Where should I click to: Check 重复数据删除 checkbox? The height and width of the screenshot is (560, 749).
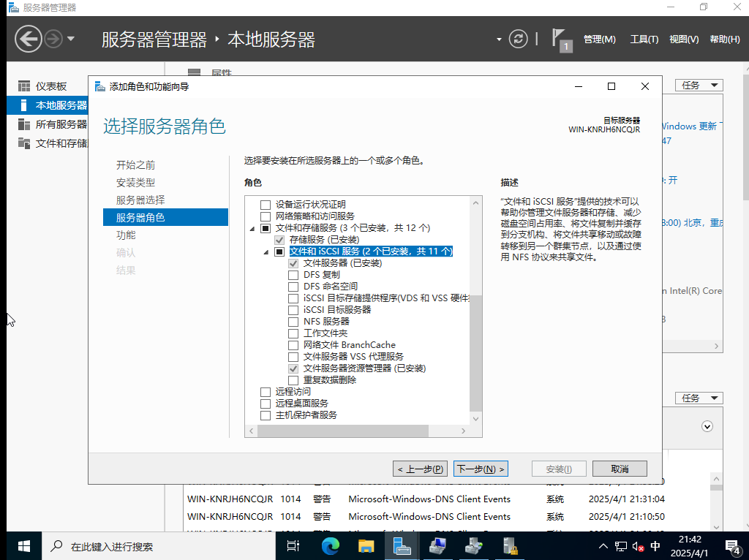pyautogui.click(x=293, y=380)
